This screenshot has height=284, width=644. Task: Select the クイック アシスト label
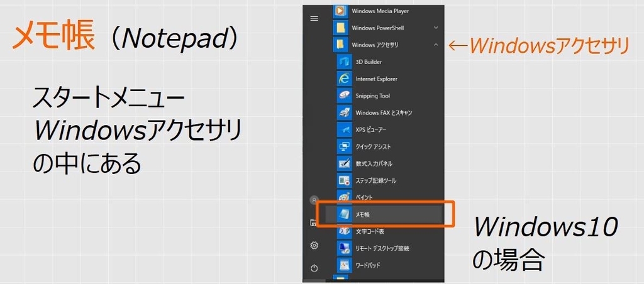click(374, 146)
